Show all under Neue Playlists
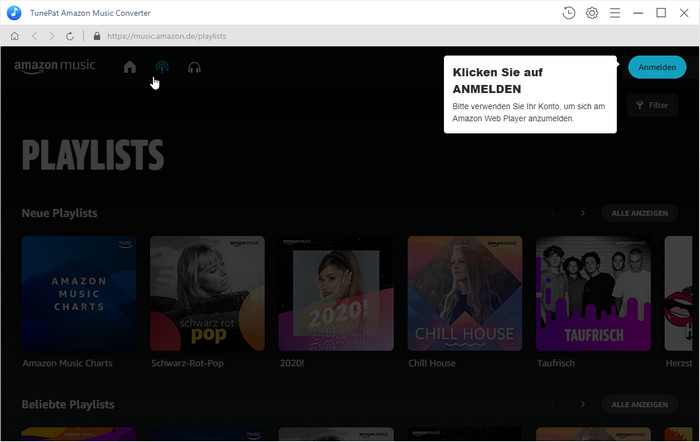The height and width of the screenshot is (442, 700). point(640,213)
